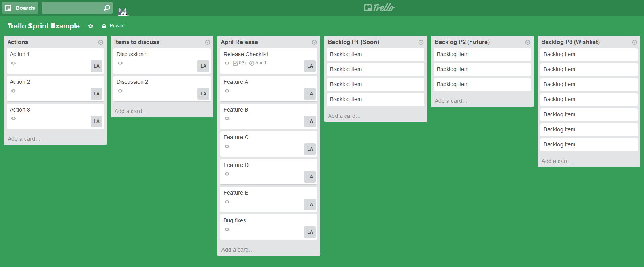The height and width of the screenshot is (267, 644).
Task: Click the Private lock visibility setting
Action: 113,26
